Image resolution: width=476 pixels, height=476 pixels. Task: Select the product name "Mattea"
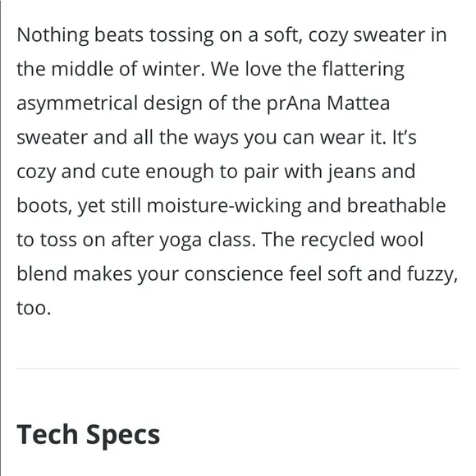tap(358, 103)
